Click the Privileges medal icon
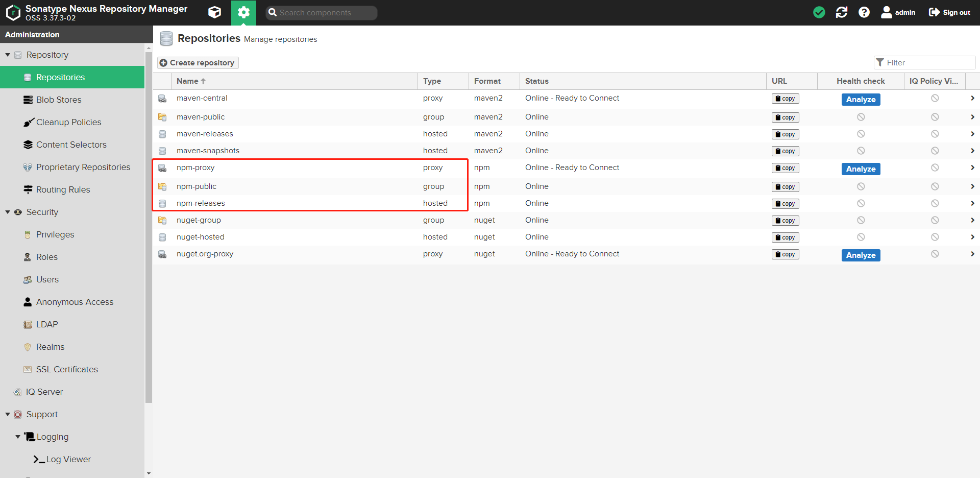This screenshot has width=980, height=478. (28, 234)
